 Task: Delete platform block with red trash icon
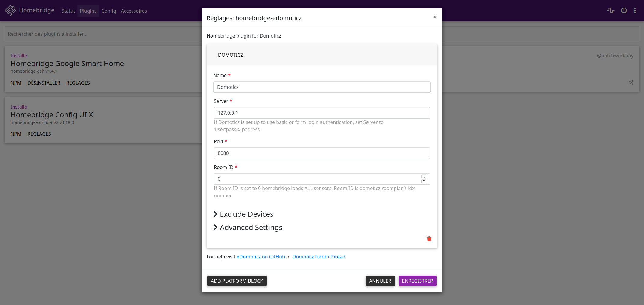click(429, 239)
